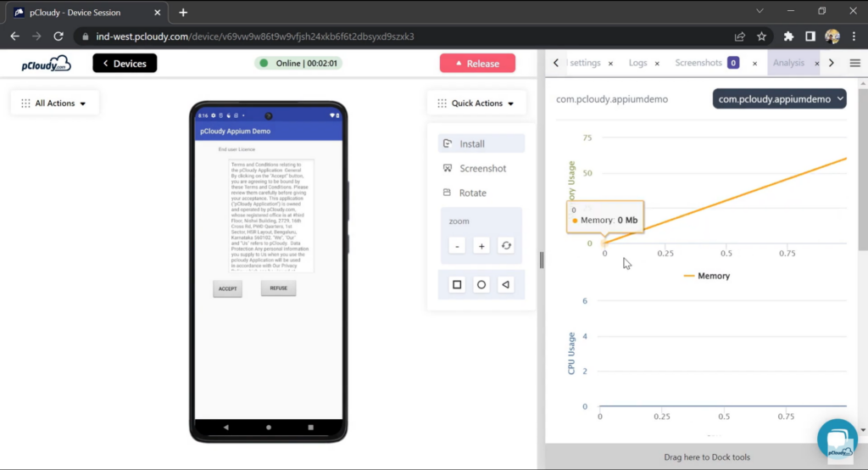Click the Terms and Conditions text box
Screen dimensions: 868x470
[x=270, y=215]
